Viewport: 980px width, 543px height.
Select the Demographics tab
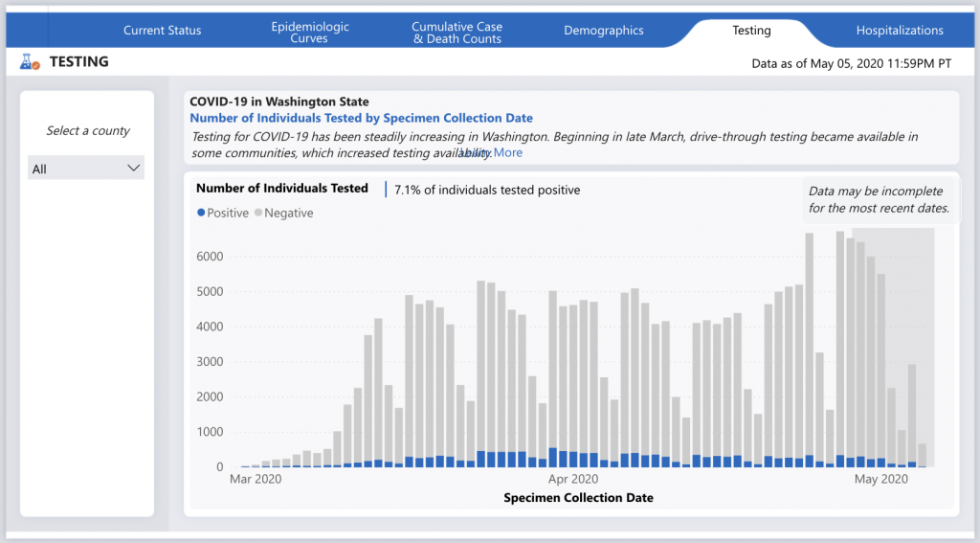603,31
